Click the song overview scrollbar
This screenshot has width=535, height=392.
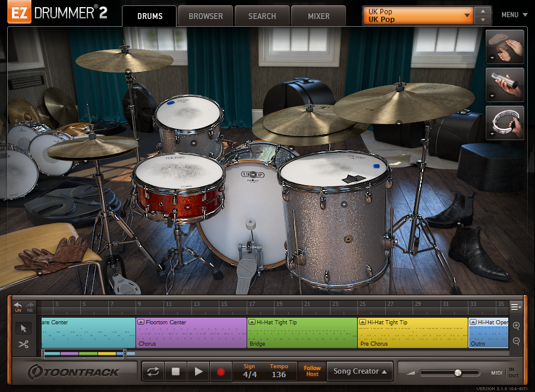pos(84,354)
